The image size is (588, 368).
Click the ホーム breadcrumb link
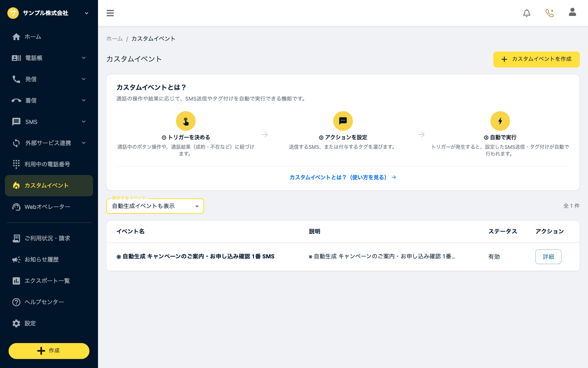pos(114,39)
